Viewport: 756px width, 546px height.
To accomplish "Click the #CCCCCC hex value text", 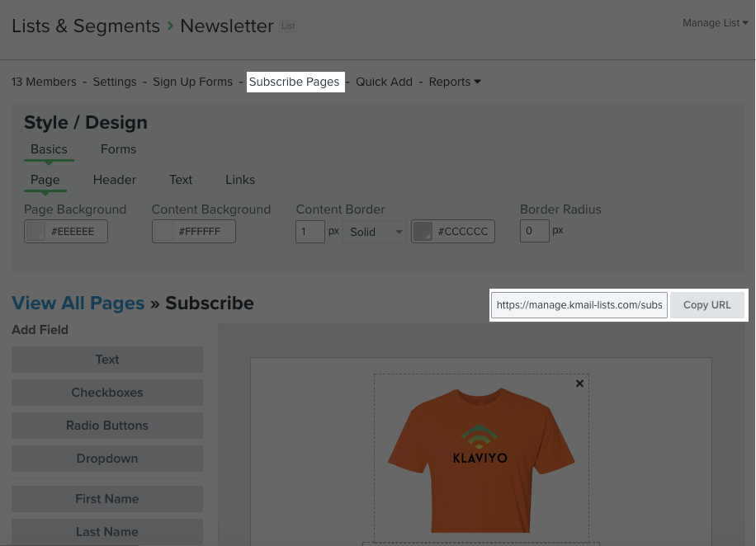I will pyautogui.click(x=463, y=232).
